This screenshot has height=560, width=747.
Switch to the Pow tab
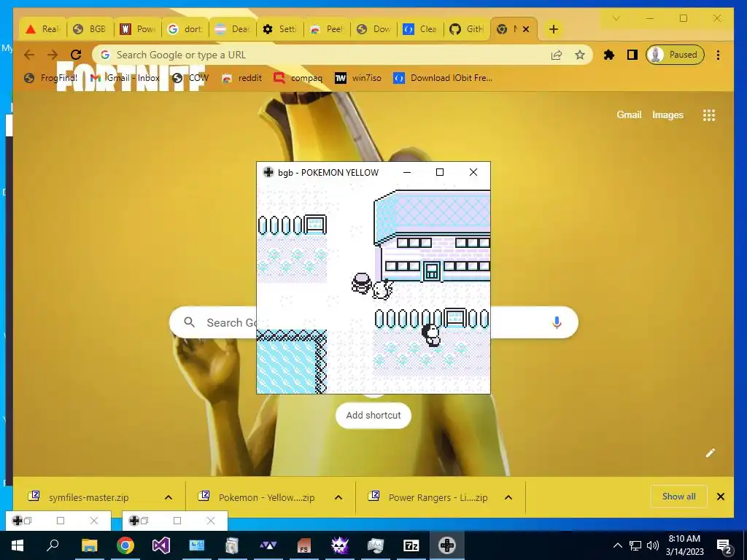pyautogui.click(x=138, y=29)
